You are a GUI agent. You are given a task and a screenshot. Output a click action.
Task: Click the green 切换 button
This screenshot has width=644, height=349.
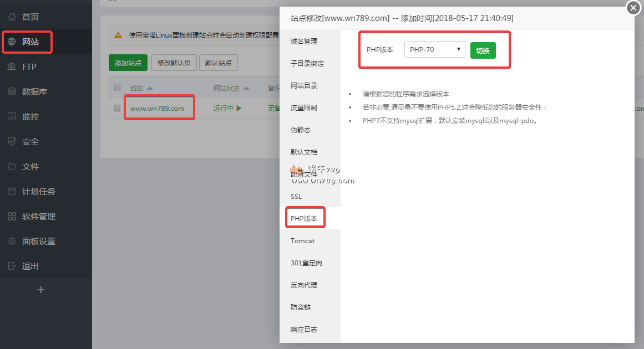click(483, 50)
